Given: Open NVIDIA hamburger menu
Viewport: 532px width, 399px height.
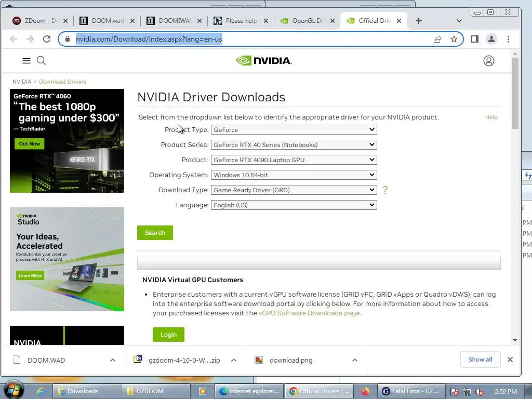Looking at the screenshot, I should click(x=26, y=61).
